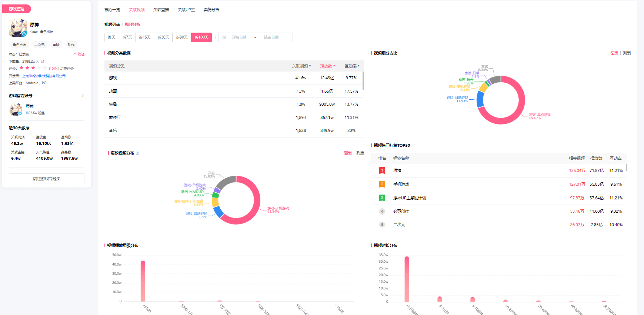Switch to the 视频列表 sub-tab
This screenshot has height=315, width=644.
tap(112, 24)
